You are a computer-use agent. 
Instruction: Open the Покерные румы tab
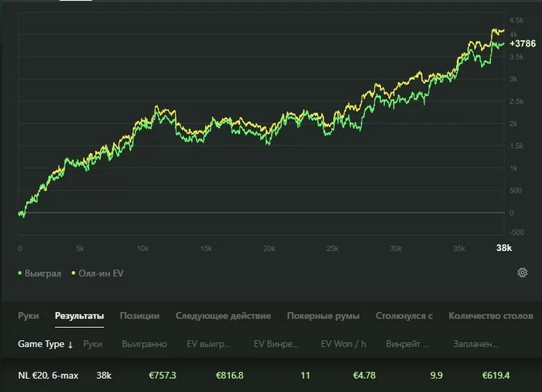coord(323,316)
